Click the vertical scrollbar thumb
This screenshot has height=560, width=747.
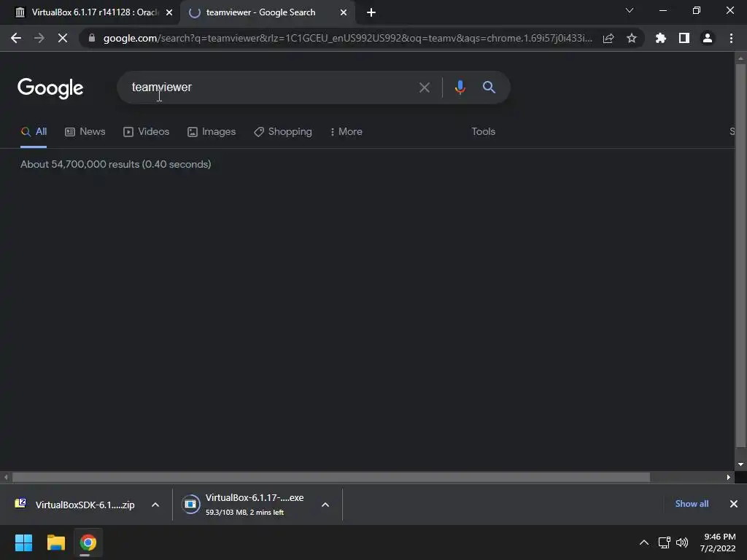[740, 255]
